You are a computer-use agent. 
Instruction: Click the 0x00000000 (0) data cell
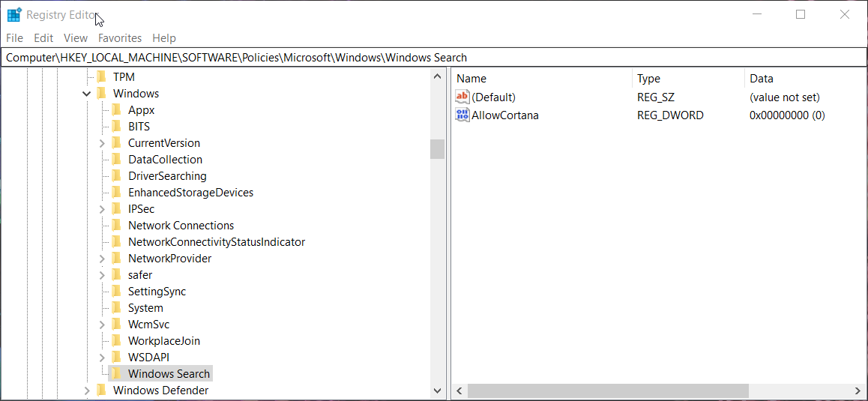[x=787, y=115]
